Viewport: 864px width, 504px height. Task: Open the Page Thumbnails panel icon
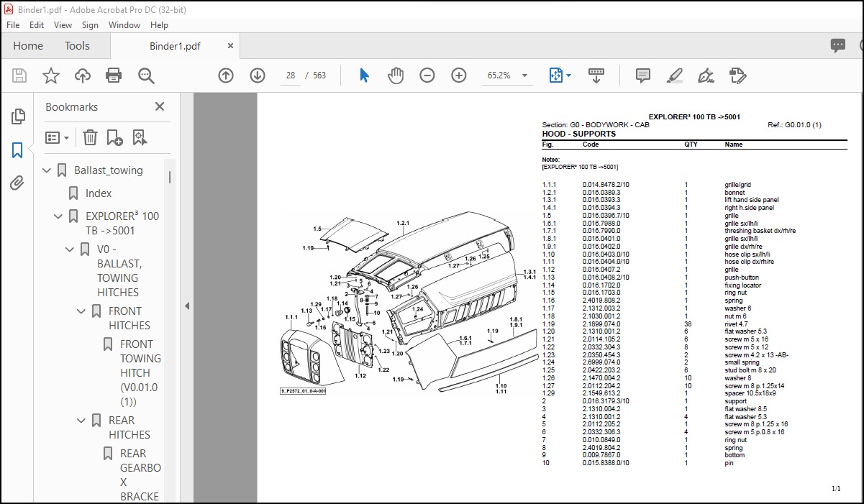pos(18,116)
